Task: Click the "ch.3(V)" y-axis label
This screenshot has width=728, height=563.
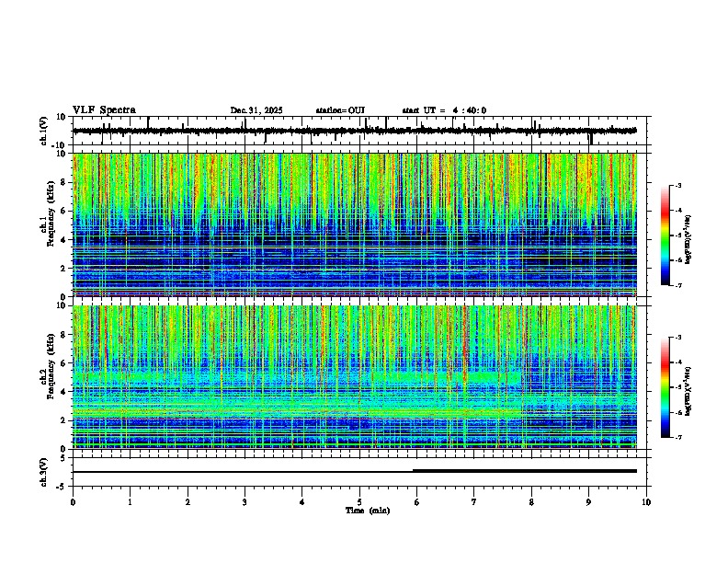Action: point(44,472)
